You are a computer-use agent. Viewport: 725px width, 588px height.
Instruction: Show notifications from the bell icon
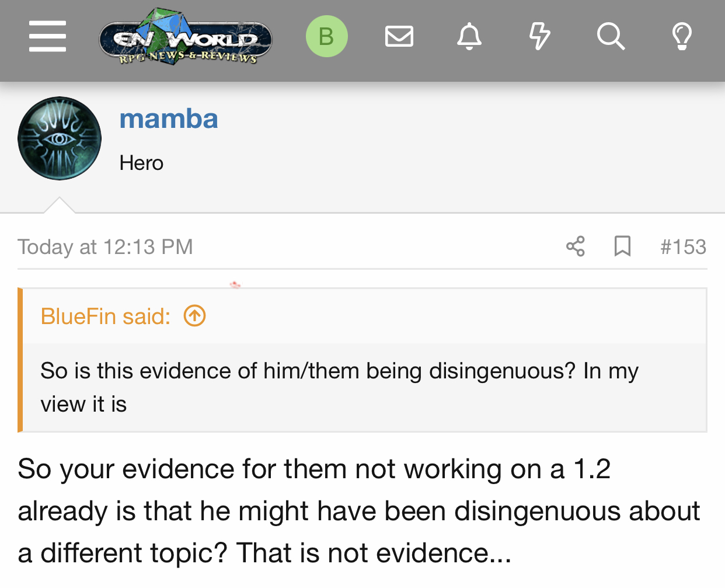[x=469, y=36]
